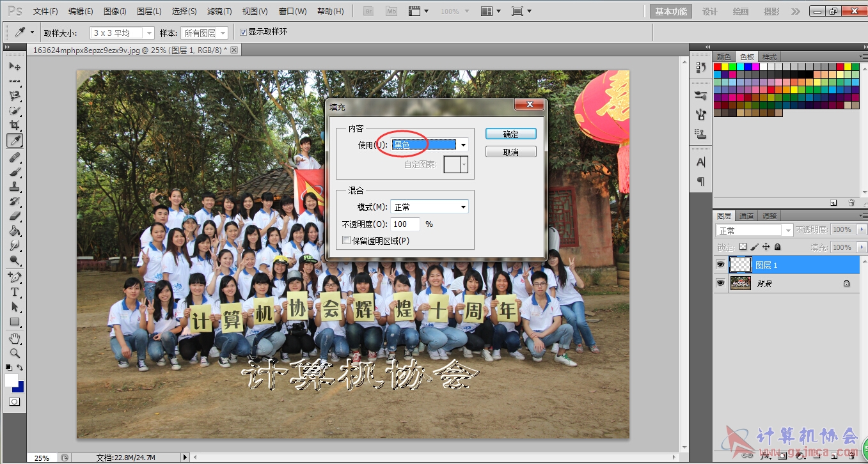Select the Hand tool
The image size is (868, 464).
[15, 338]
